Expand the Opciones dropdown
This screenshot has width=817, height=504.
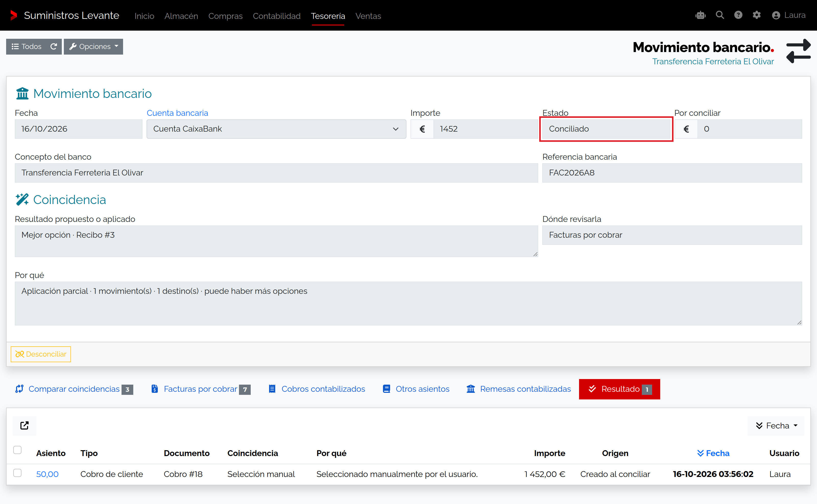tap(93, 46)
